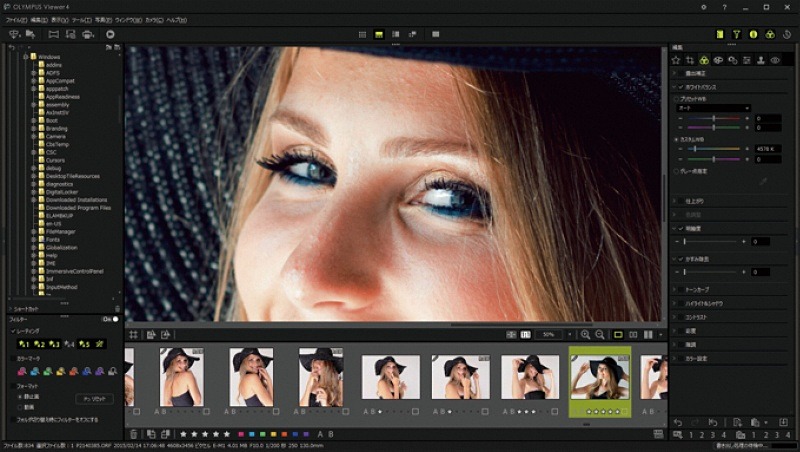Click the zoom in magnifier icon

[x=584, y=334]
